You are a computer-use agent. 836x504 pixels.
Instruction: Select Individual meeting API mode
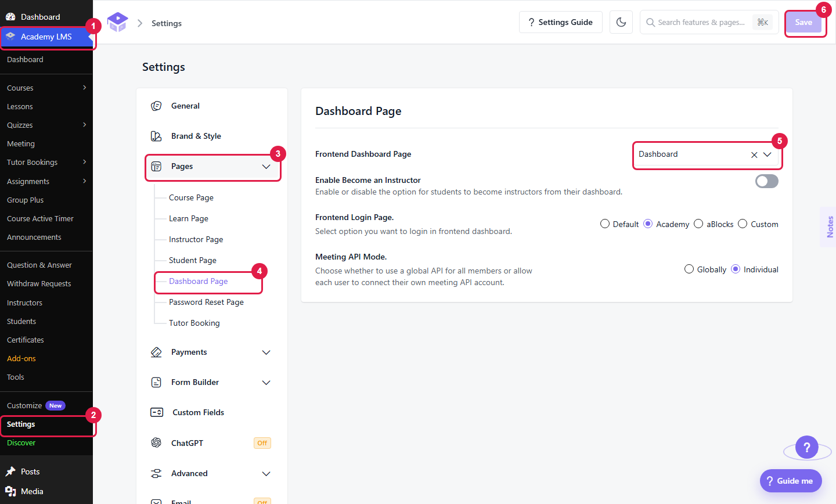tap(736, 269)
